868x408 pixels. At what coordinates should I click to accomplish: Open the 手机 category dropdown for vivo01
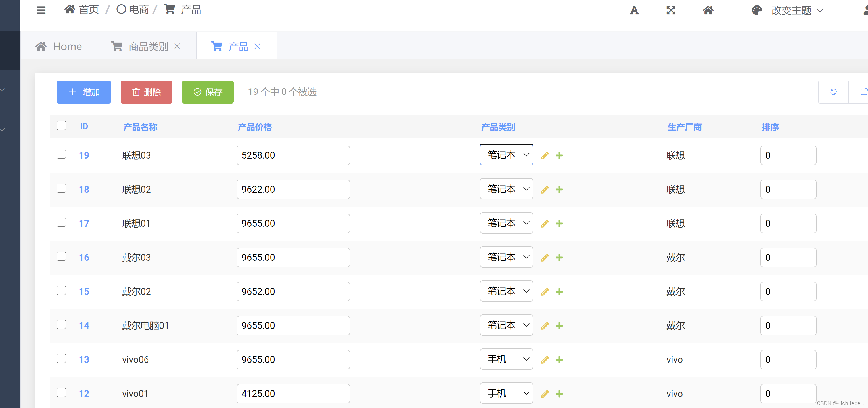506,393
